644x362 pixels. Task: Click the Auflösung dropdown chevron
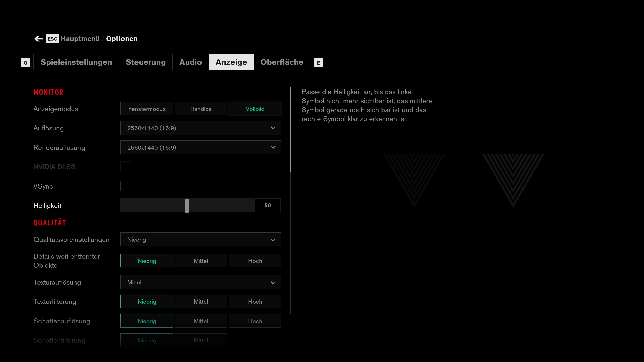(x=273, y=128)
